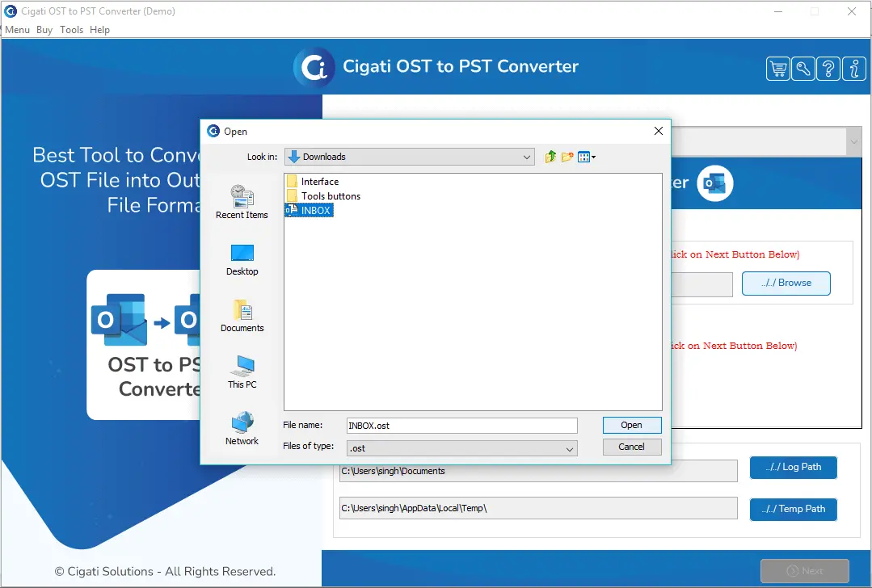Image resolution: width=872 pixels, height=588 pixels.
Task: Click the temp path text field
Action: click(538, 509)
